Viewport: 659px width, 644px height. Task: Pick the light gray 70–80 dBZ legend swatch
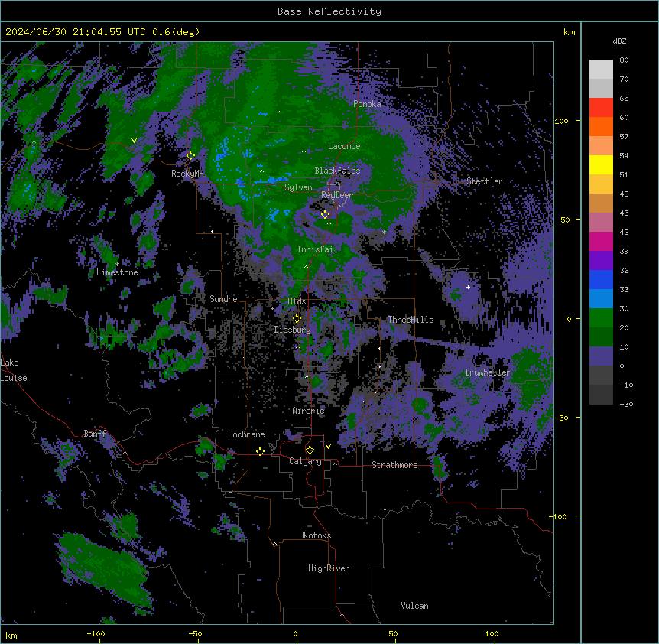pos(601,70)
